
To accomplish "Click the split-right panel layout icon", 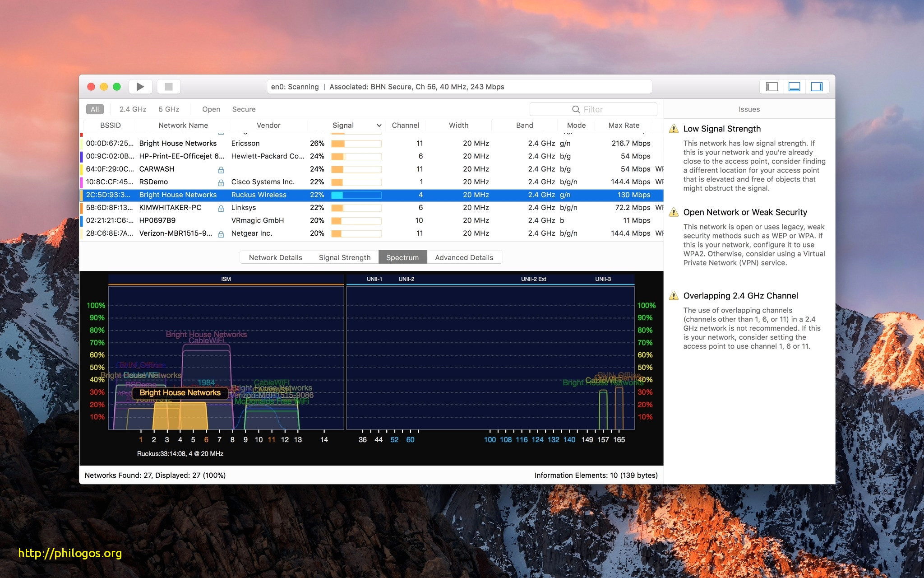I will (x=818, y=86).
